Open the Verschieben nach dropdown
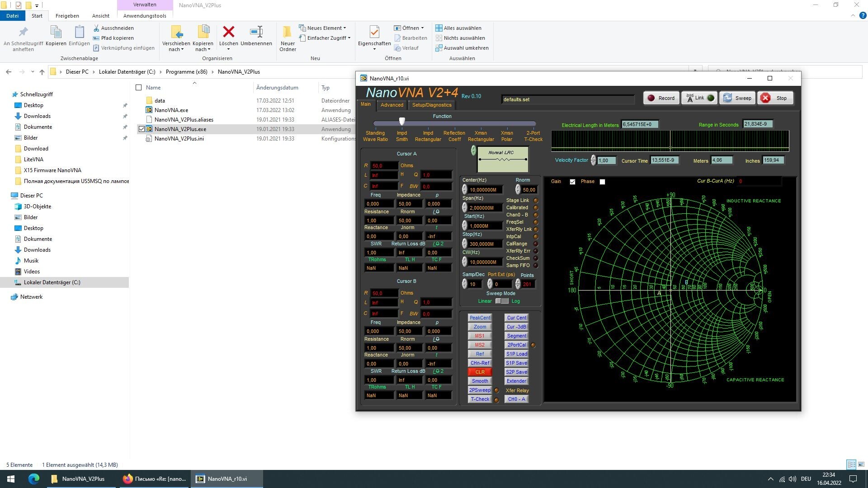The image size is (868, 488). pos(176,47)
